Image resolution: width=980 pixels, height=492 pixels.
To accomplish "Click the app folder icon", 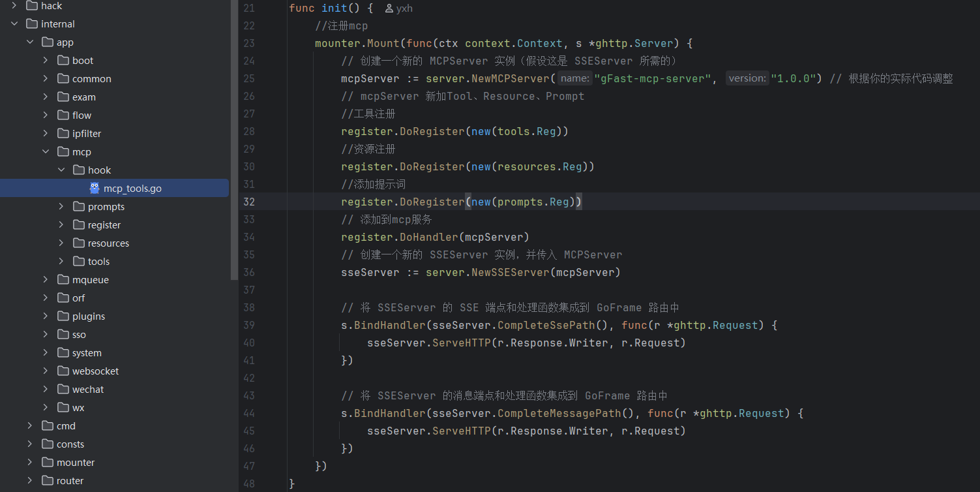I will [x=47, y=42].
